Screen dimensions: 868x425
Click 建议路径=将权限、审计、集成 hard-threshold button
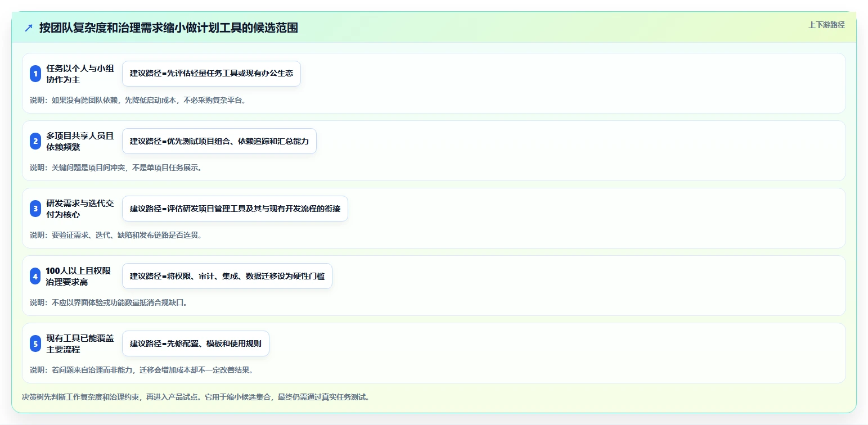click(227, 276)
